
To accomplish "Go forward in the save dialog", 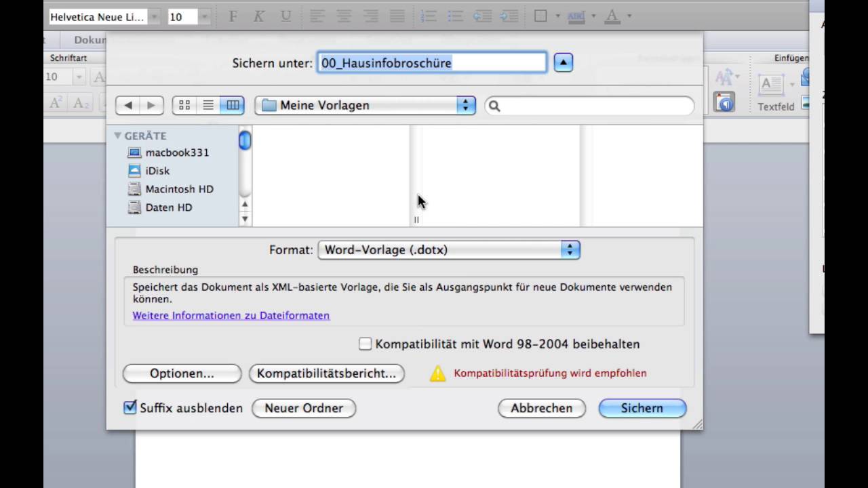I will [151, 105].
